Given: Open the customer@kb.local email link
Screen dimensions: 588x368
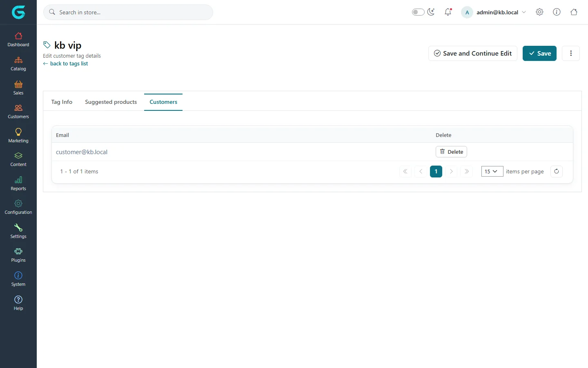Looking at the screenshot, I should coord(82,152).
